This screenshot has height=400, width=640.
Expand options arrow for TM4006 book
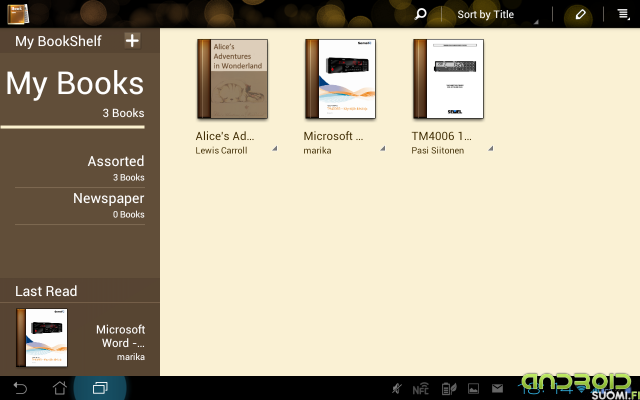[491, 149]
